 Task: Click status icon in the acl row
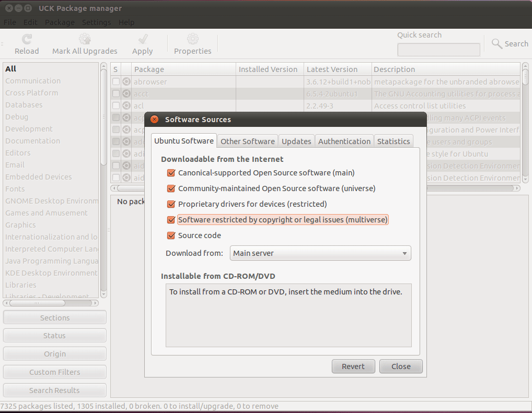tap(126, 106)
